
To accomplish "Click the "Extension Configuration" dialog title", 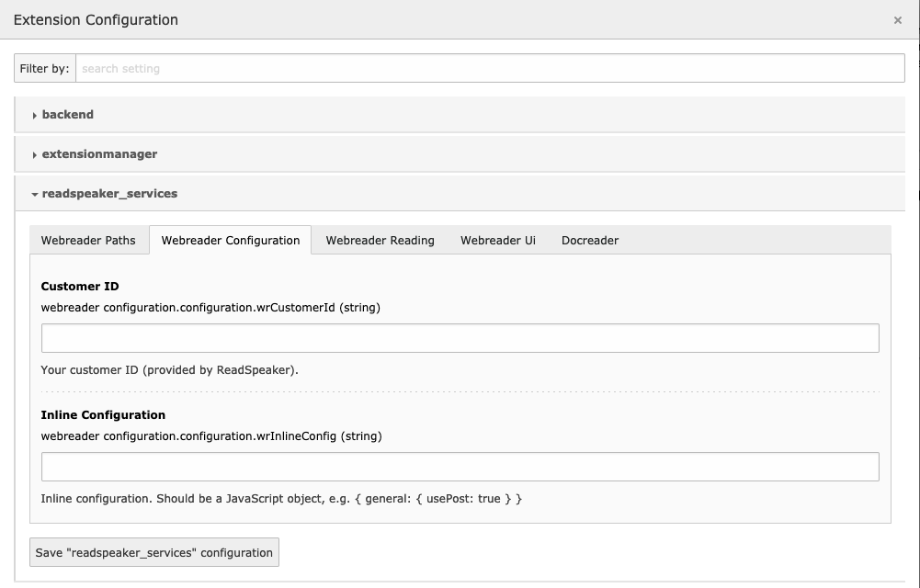I will (x=96, y=20).
